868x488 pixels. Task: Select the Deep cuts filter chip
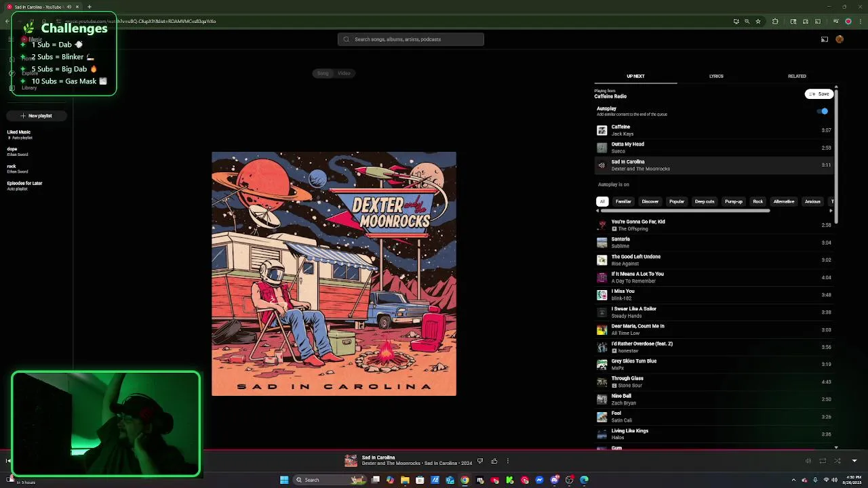[x=705, y=201]
